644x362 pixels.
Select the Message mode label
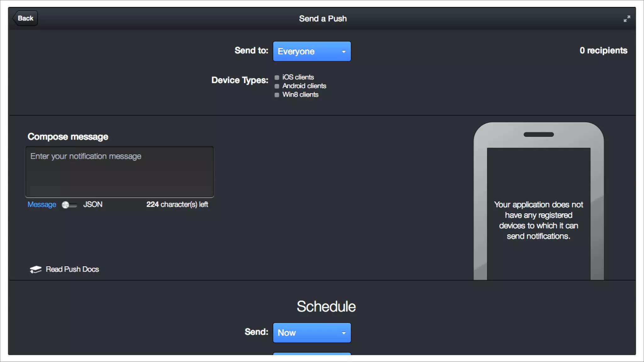[42, 205]
